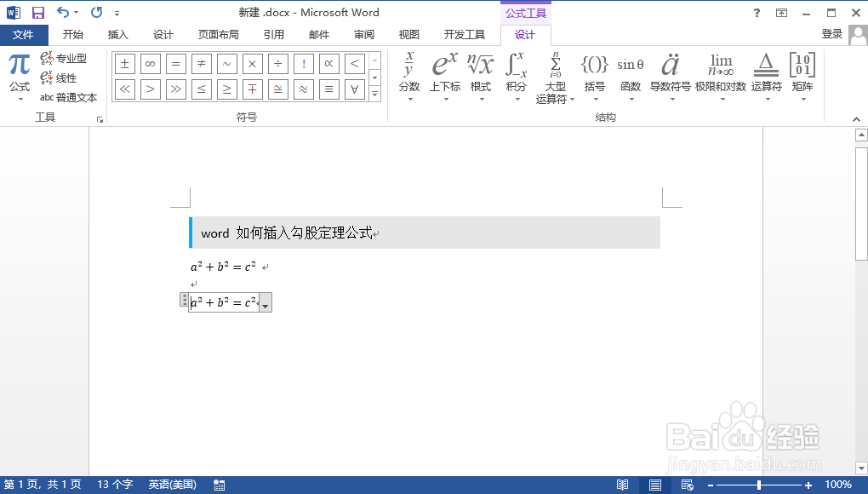Open the File (文件) tab
The height and width of the screenshot is (494, 868).
click(x=24, y=35)
